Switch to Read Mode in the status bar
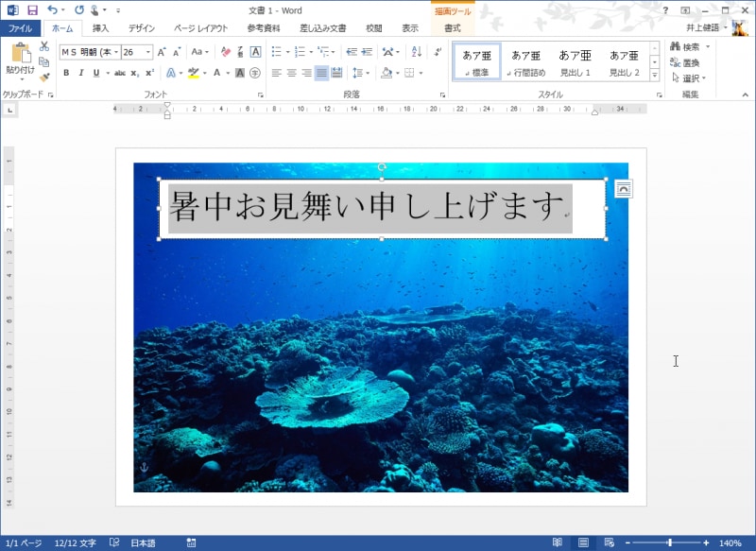This screenshot has width=756, height=551. [557, 543]
